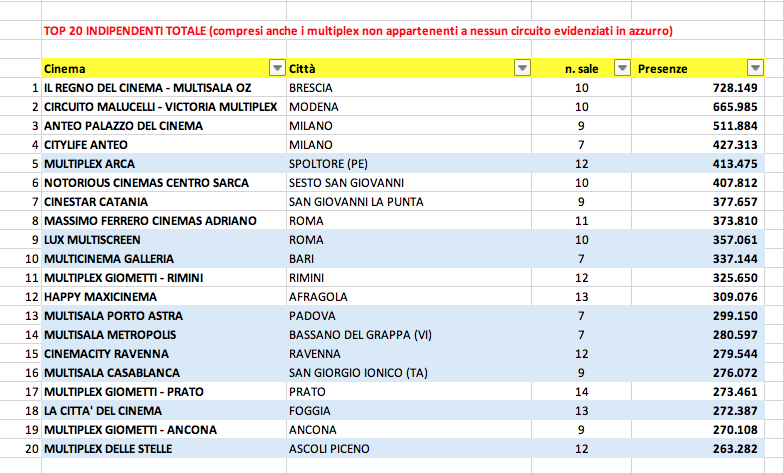This screenshot has height=473, width=783.
Task: Click cell ANTEO PALAZZO DEL CINEMA
Action: [x=164, y=126]
